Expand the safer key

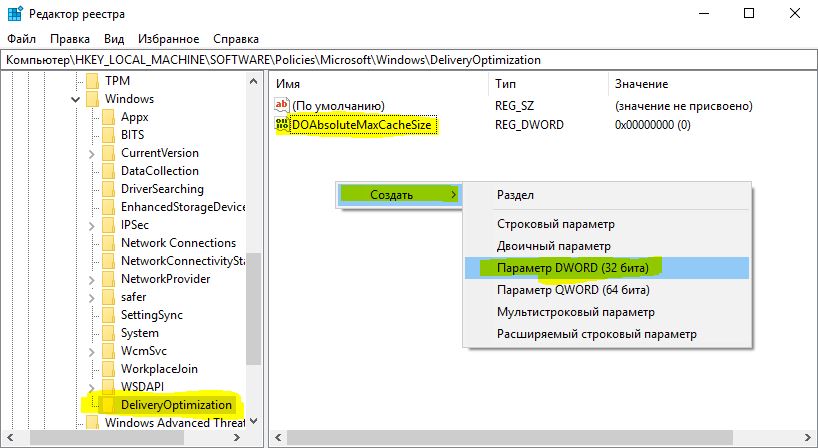point(92,297)
